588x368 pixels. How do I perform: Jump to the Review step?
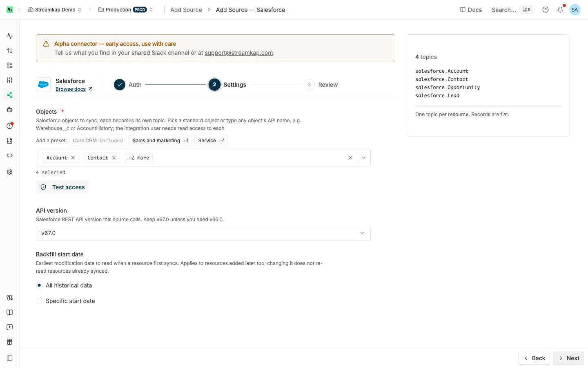pos(321,85)
